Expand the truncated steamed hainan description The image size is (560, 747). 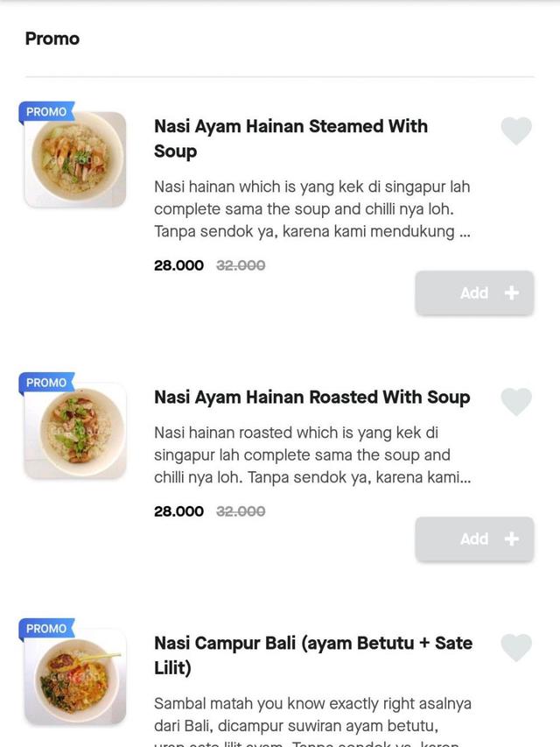(312, 210)
